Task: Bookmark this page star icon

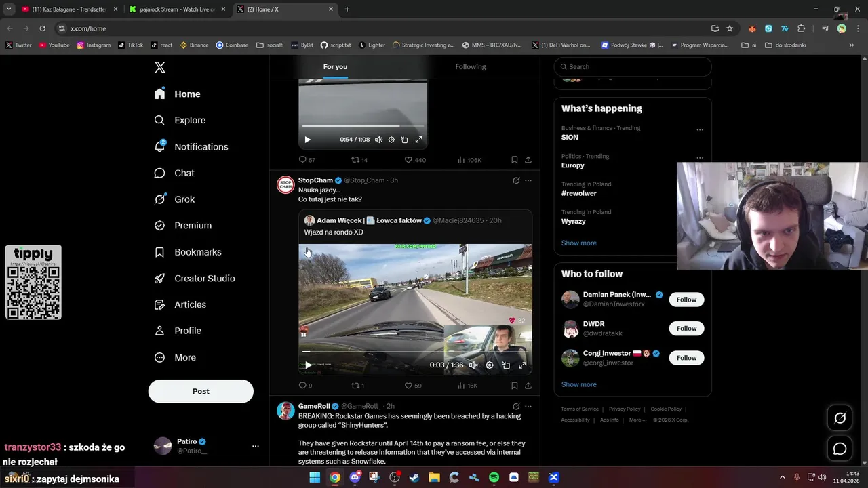Action: tap(730, 28)
